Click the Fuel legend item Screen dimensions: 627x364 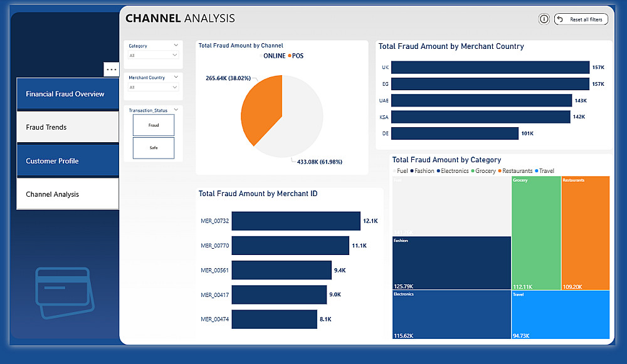[x=400, y=171]
